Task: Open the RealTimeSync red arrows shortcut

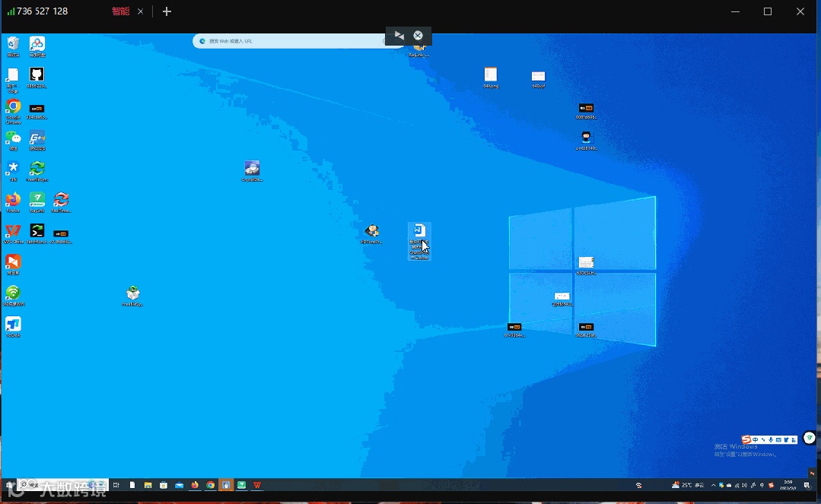Action: pyautogui.click(x=61, y=202)
